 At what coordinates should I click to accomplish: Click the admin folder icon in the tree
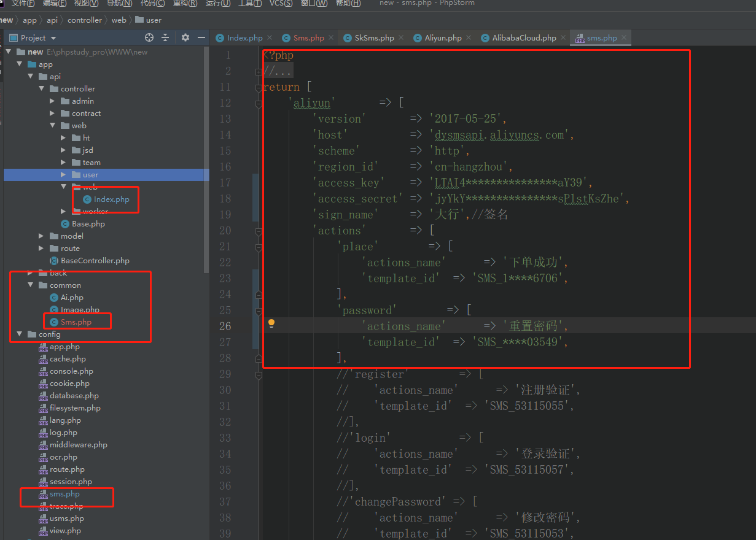click(65, 101)
